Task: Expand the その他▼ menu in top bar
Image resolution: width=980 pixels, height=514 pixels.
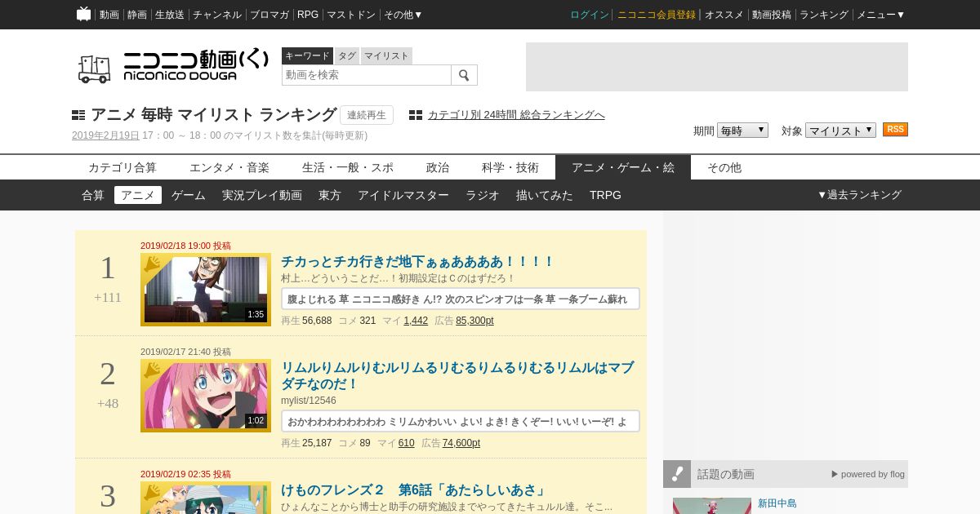Action: 403,15
